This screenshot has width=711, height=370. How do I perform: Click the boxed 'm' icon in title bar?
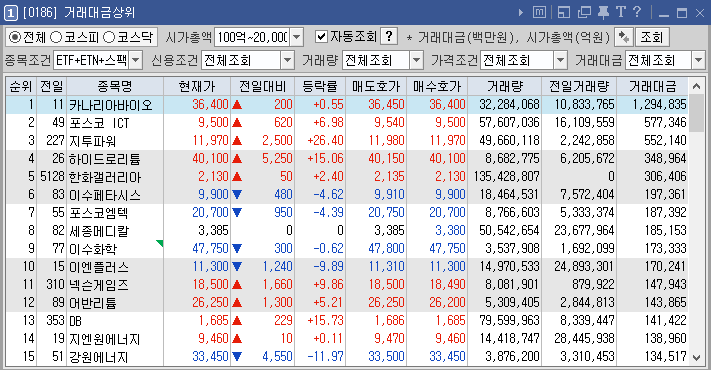[539, 13]
